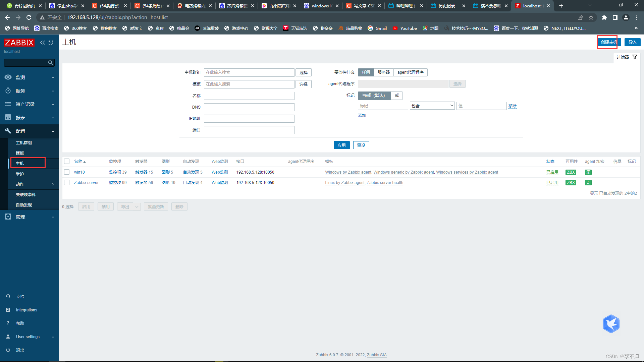The width and height of the screenshot is (644, 362).
Task: Open the 报表 reports chart icon menu
Action: click(x=8, y=118)
